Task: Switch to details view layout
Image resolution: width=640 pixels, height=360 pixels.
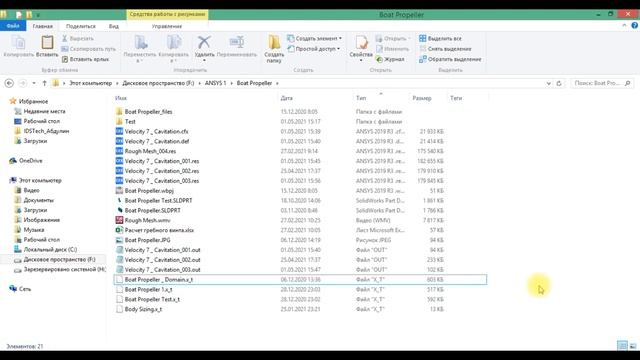Action: point(622,346)
